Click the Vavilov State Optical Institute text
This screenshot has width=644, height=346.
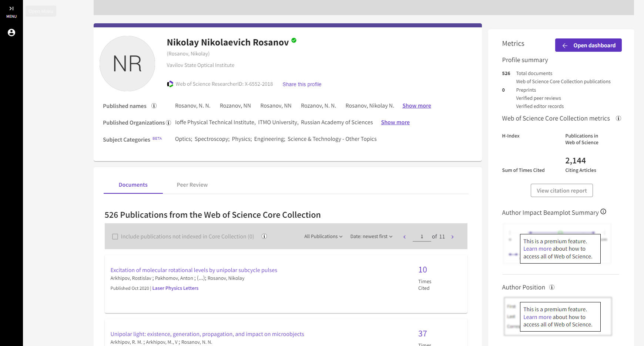[201, 65]
